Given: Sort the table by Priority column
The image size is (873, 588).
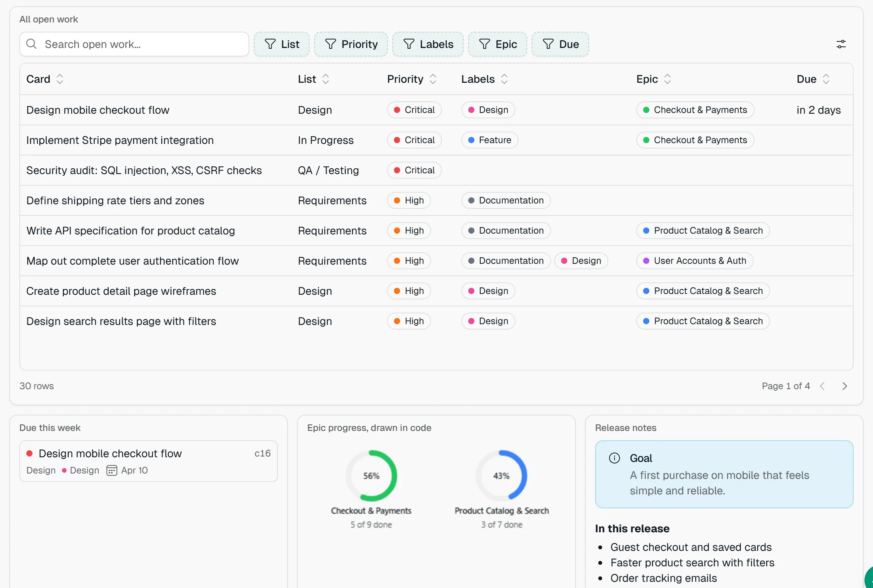Looking at the screenshot, I should point(412,79).
